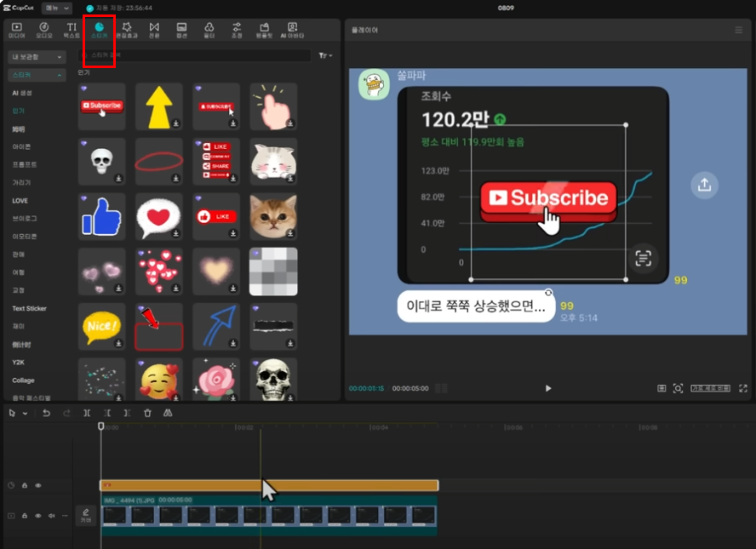Download the white skull sticker

118,179
